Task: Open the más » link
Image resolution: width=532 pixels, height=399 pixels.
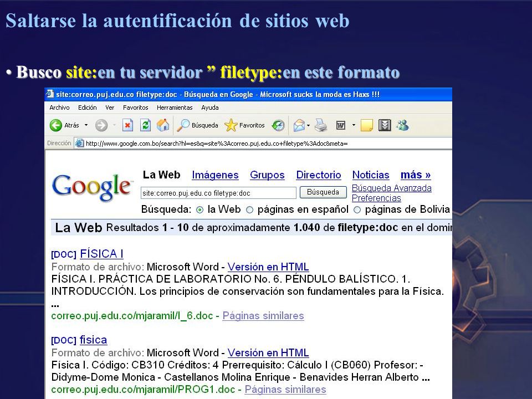Action: tap(415, 175)
